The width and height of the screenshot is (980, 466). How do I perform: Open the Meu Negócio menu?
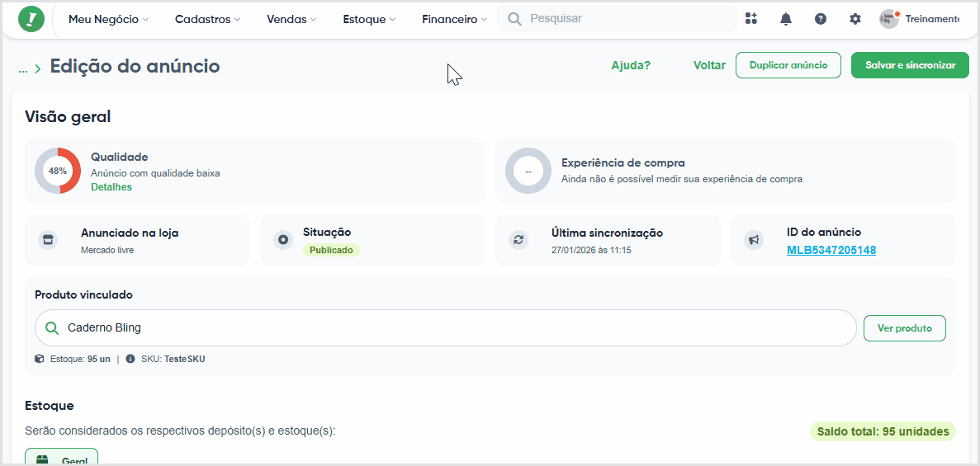[108, 19]
